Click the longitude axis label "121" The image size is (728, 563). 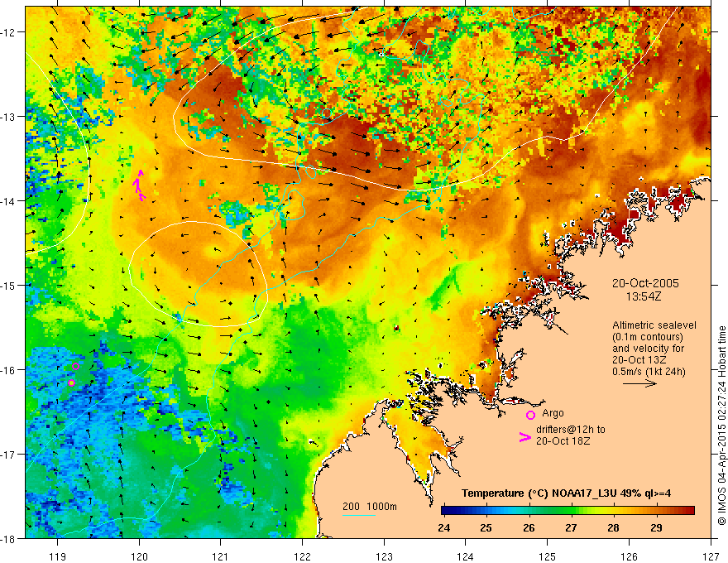pyautogui.click(x=221, y=556)
